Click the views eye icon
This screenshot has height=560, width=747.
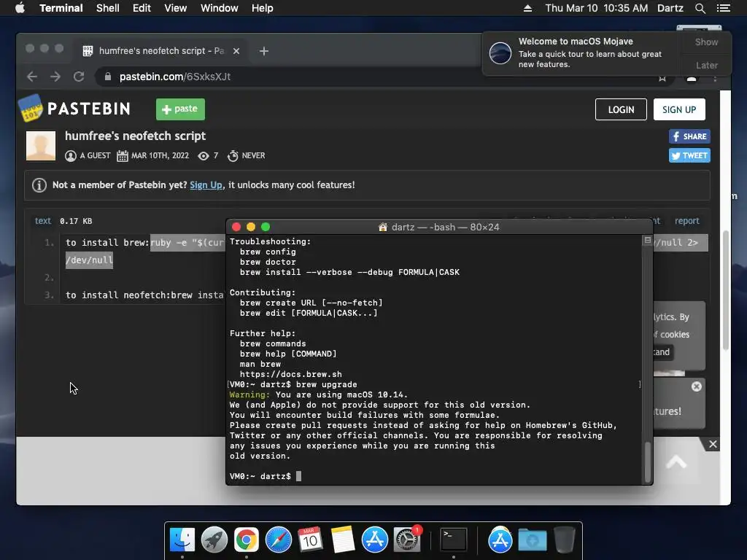coord(204,156)
